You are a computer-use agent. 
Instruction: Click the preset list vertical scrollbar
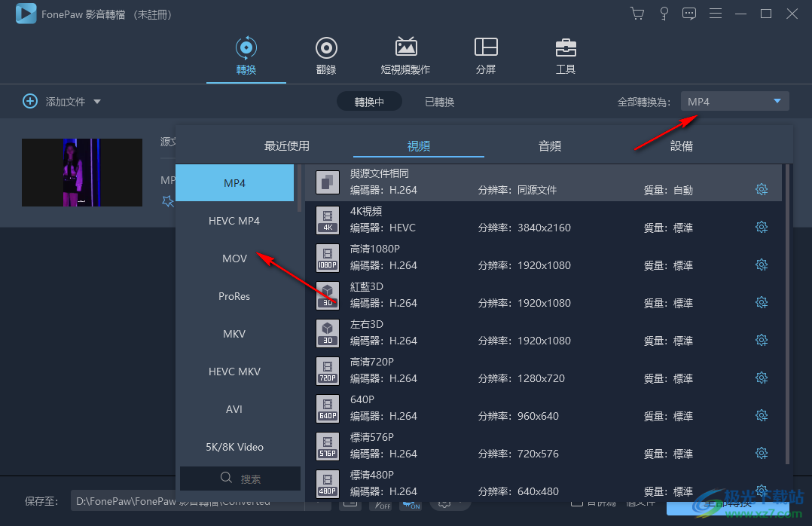[x=788, y=313]
